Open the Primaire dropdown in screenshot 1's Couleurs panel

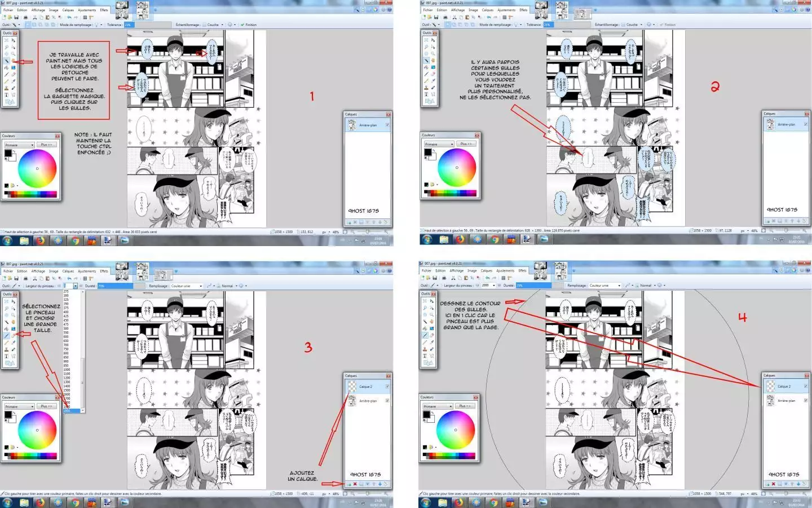[20, 145]
